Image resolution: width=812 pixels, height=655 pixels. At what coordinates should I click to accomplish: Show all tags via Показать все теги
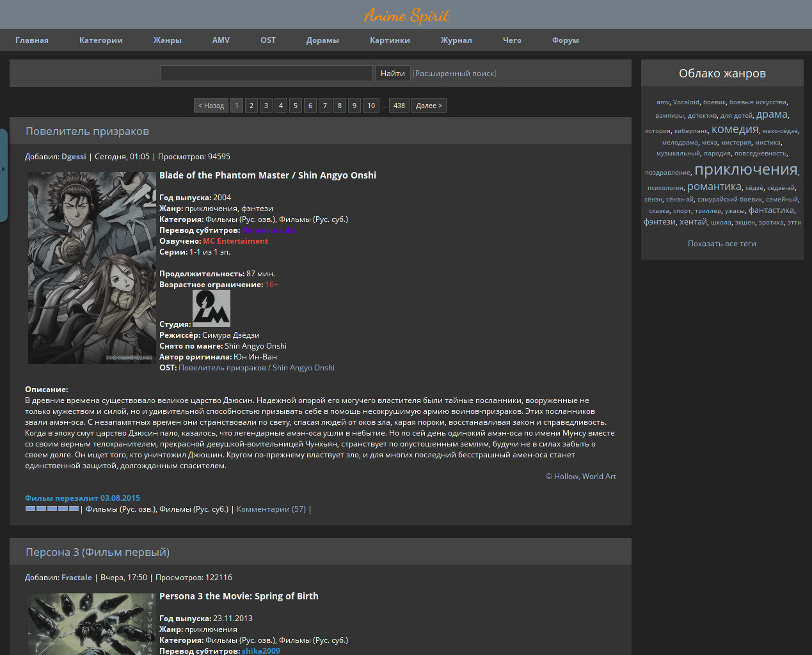(722, 244)
